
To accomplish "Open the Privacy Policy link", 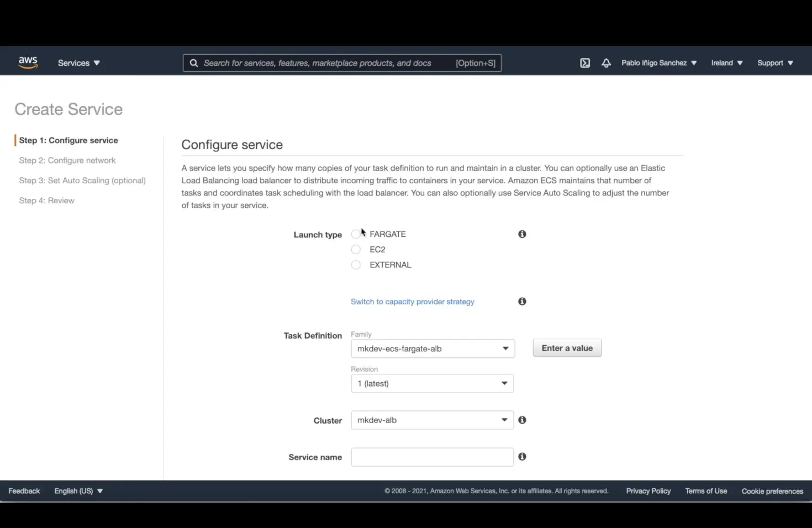I will click(648, 491).
